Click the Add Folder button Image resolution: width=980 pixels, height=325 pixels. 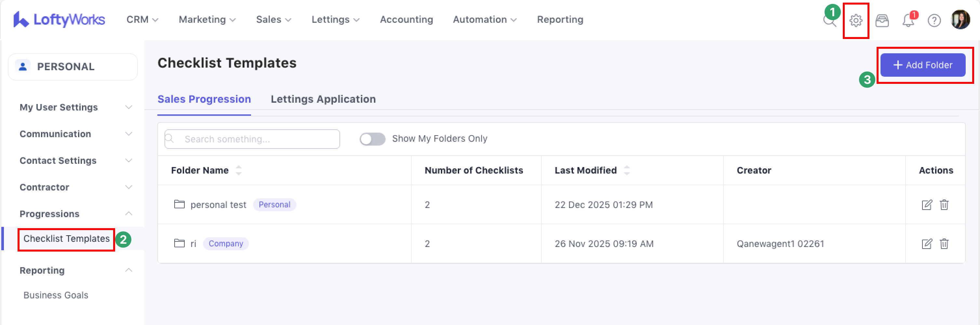click(922, 65)
